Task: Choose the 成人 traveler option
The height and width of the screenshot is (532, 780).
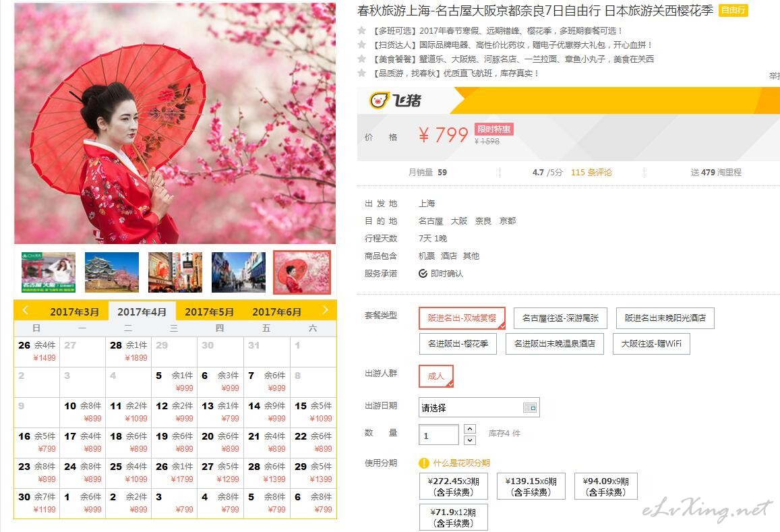Action: coord(436,376)
